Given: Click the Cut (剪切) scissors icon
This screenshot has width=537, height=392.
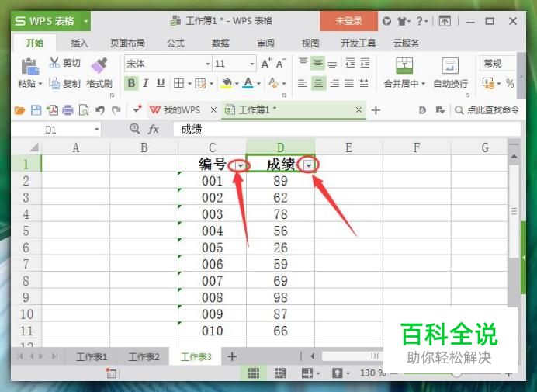Looking at the screenshot, I should coord(54,63).
